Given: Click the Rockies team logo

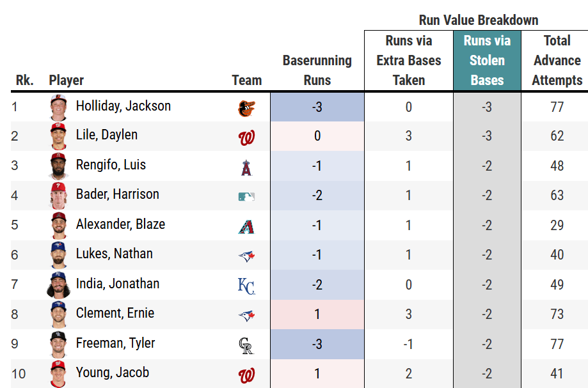Looking at the screenshot, I should click(246, 345).
